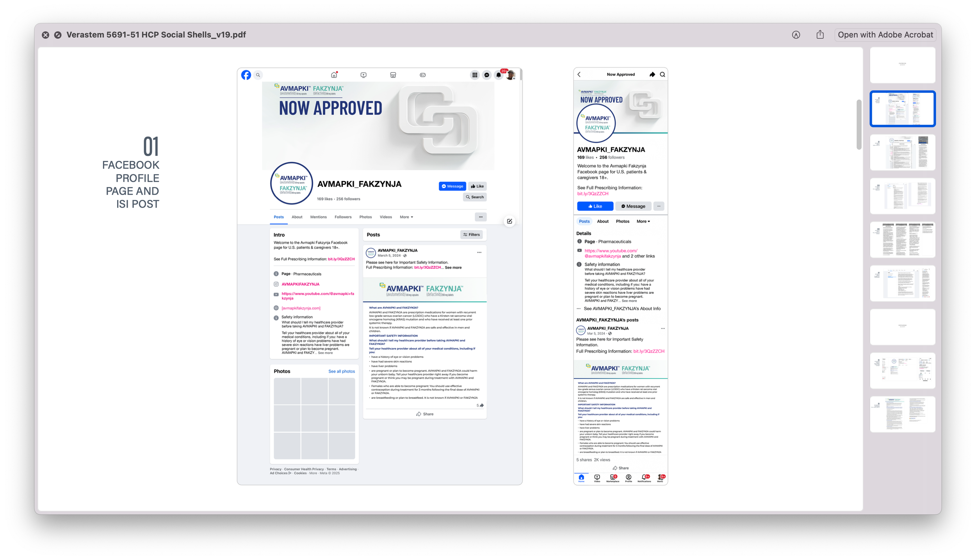Image resolution: width=976 pixels, height=560 pixels.
Task: Expand the More dropdown in mobile profile tabs
Action: pyautogui.click(x=643, y=221)
